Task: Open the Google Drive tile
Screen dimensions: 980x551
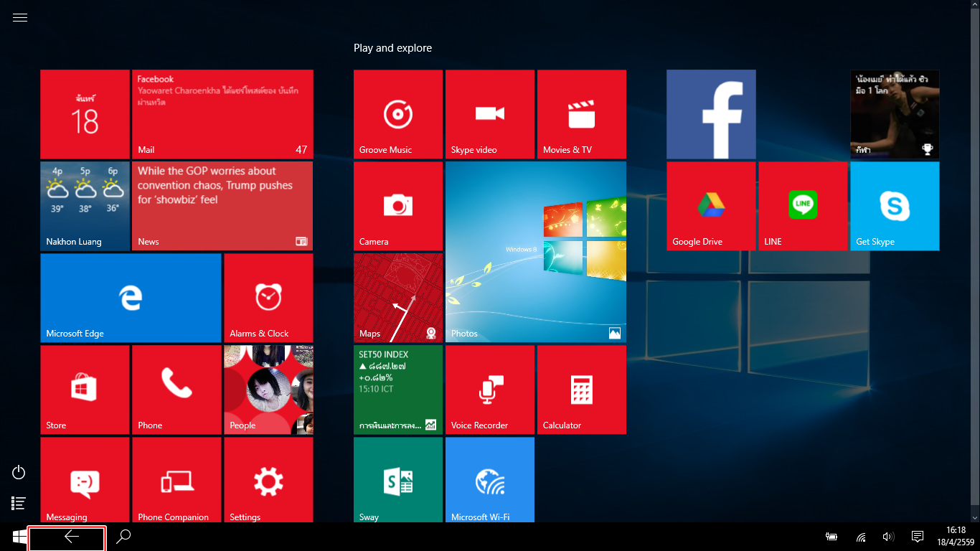Action: coord(711,206)
